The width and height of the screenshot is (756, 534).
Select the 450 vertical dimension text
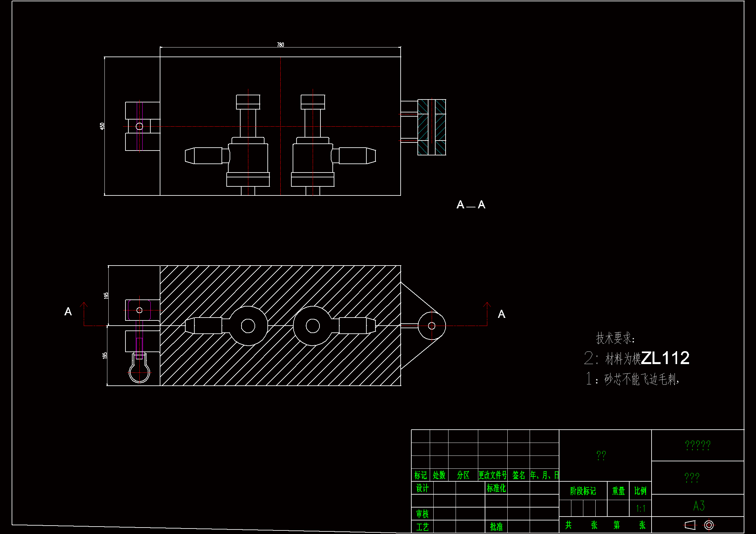click(x=102, y=126)
